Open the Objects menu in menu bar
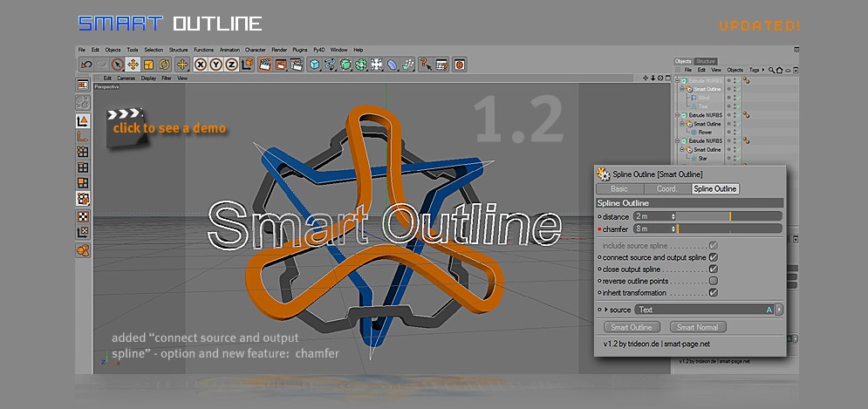The width and height of the screenshot is (868, 409). click(x=113, y=50)
